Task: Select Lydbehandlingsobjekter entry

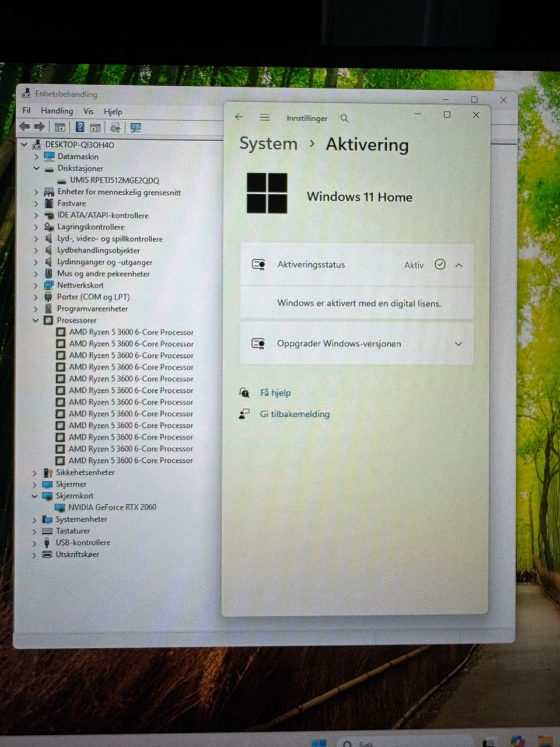Action: 99,250
